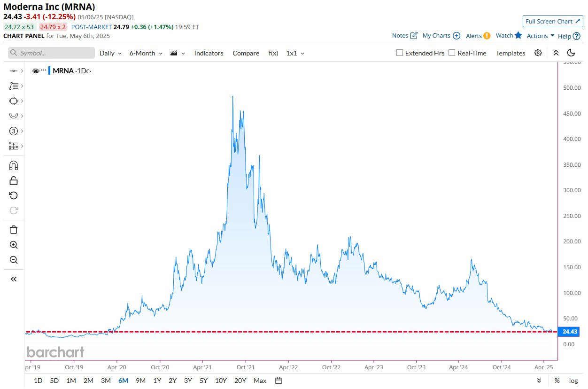The image size is (588, 389).
Task: Open the chart type dropdown
Action: coord(178,53)
